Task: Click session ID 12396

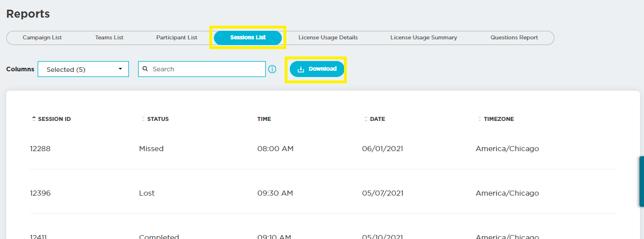Action: (x=40, y=193)
